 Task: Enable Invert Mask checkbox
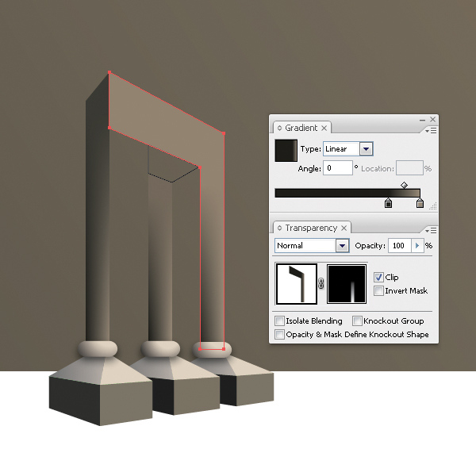tap(378, 291)
